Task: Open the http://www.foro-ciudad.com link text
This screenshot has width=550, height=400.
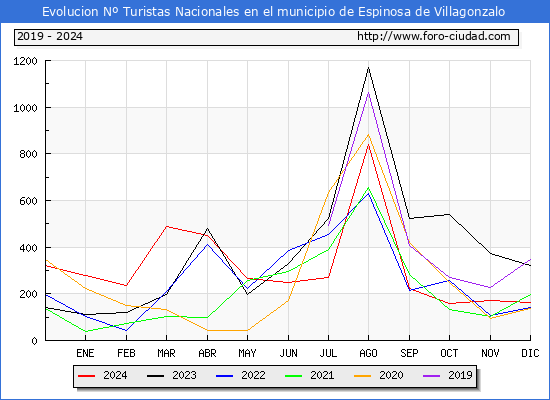Action: coord(434,36)
